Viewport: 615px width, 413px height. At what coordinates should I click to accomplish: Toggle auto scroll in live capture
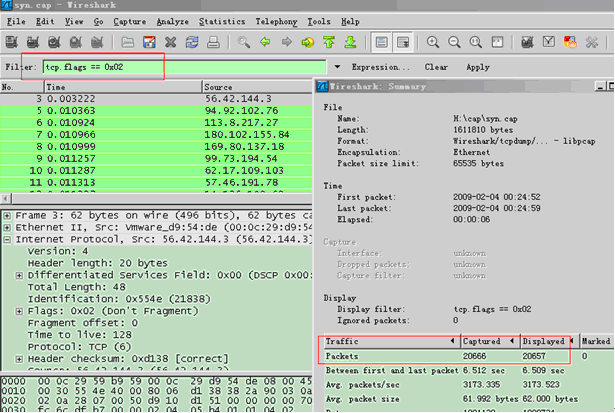pos(403,42)
